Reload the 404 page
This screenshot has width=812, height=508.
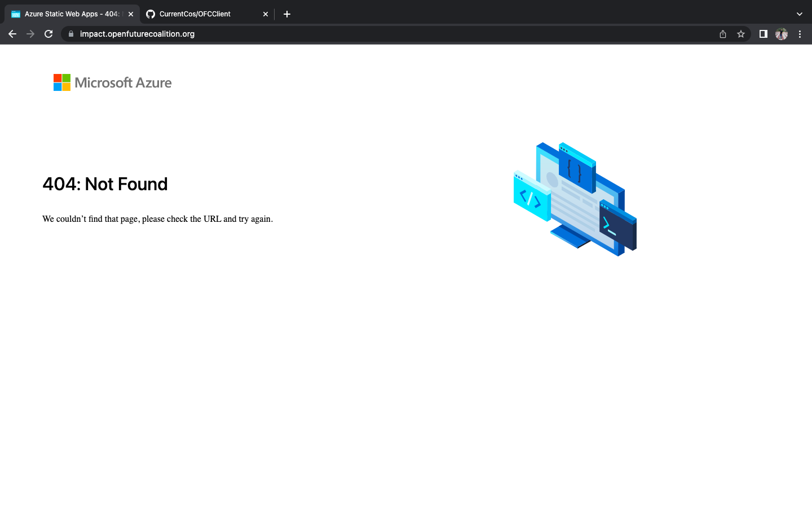pyautogui.click(x=48, y=34)
